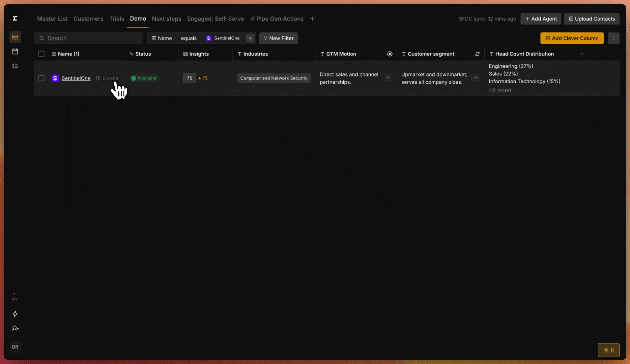Click the Upload Contacts button

pos(592,19)
